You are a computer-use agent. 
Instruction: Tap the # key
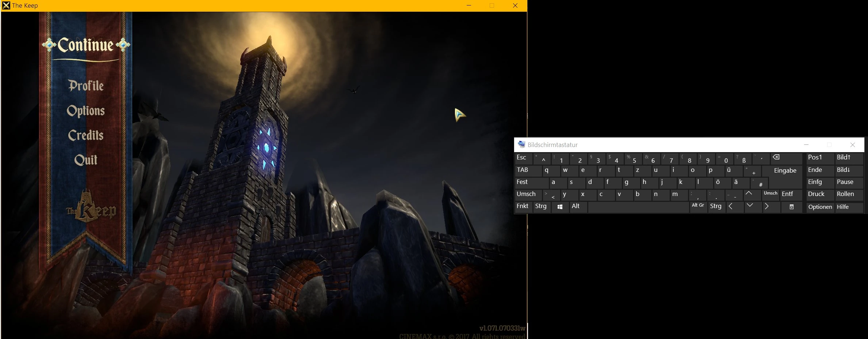coord(759,182)
